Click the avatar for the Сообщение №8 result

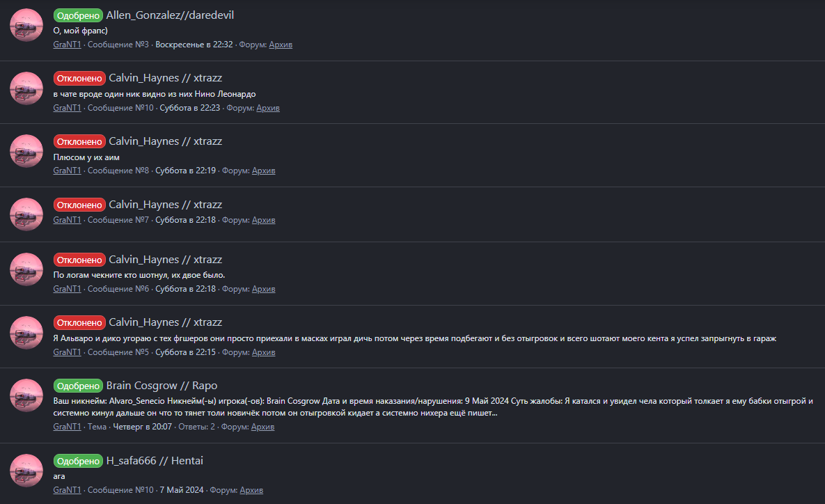[x=26, y=152]
